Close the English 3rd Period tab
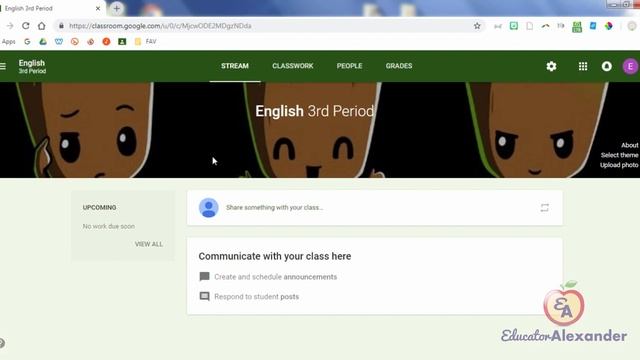Viewport: 640px width, 360px height. [x=98, y=8]
